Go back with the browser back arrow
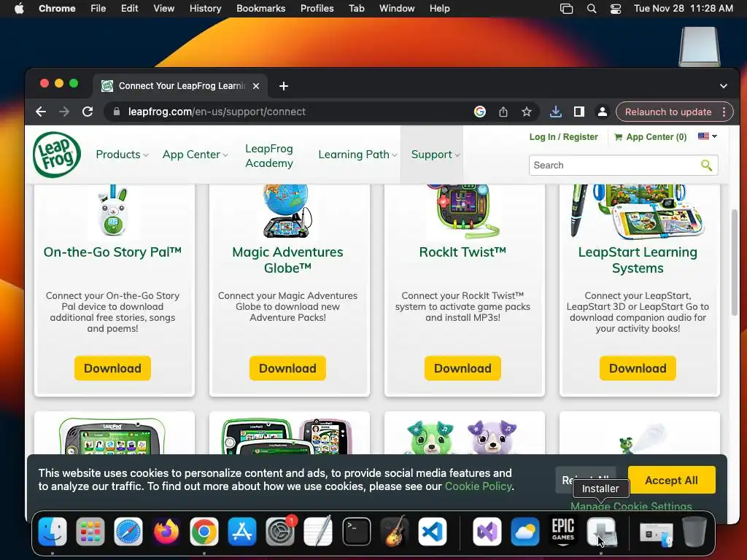This screenshot has height=560, width=747. (x=41, y=112)
